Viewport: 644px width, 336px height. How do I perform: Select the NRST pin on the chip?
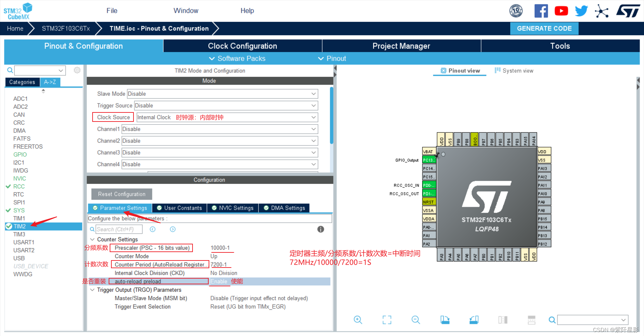[x=429, y=202]
